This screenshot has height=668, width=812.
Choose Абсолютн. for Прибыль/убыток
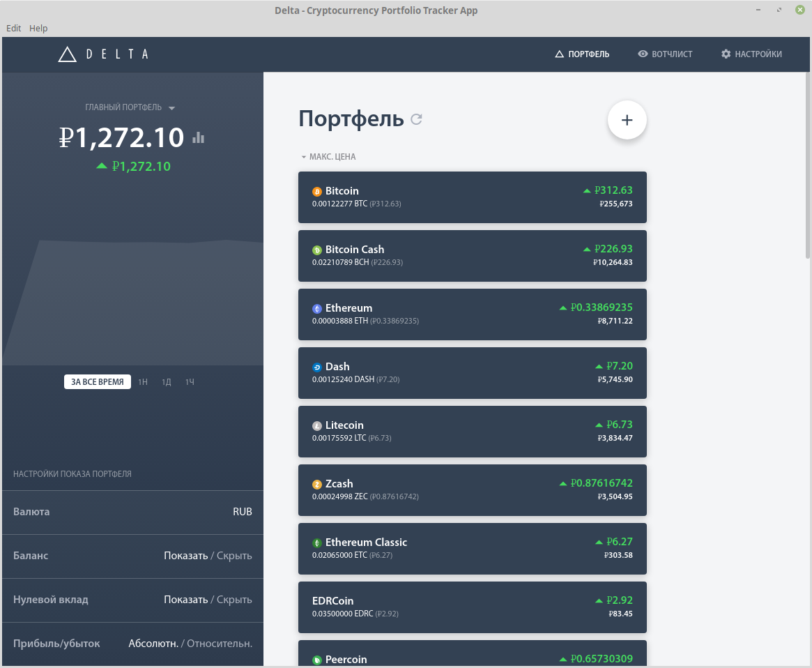(153, 644)
